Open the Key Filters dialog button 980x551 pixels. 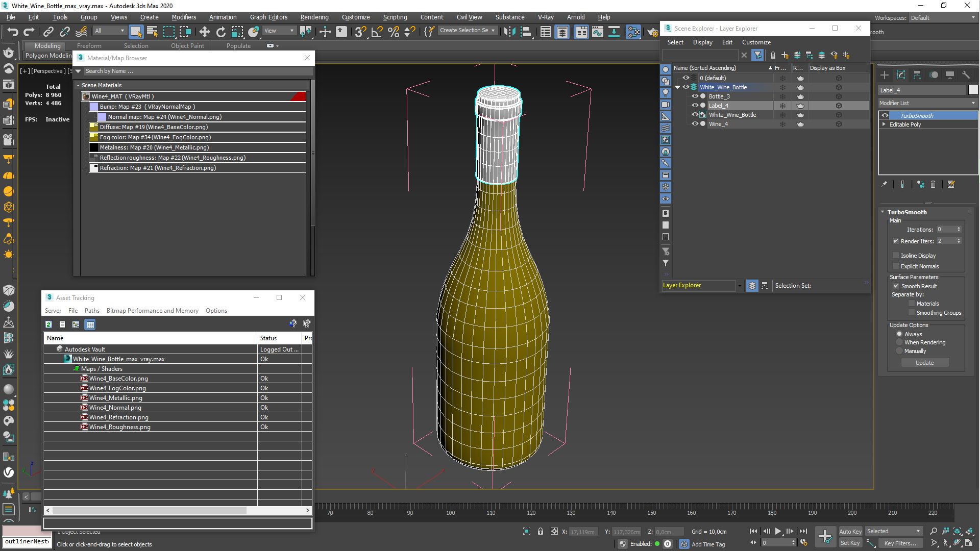pyautogui.click(x=900, y=543)
